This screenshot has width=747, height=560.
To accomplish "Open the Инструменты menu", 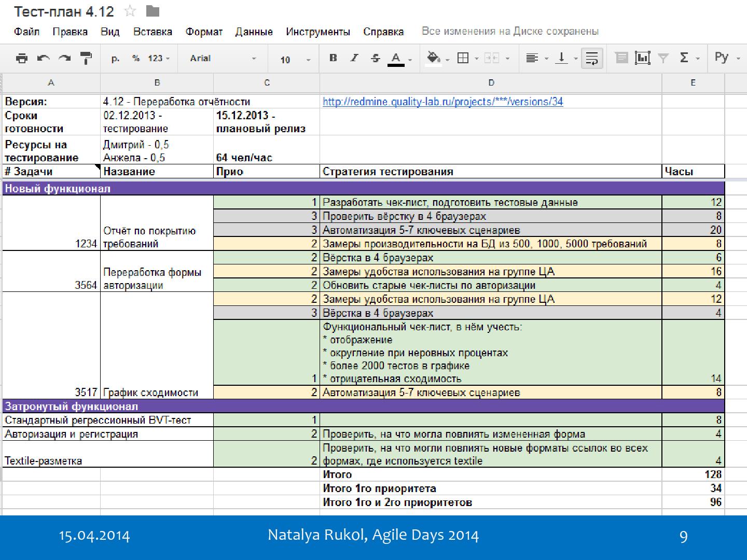I will click(x=318, y=32).
